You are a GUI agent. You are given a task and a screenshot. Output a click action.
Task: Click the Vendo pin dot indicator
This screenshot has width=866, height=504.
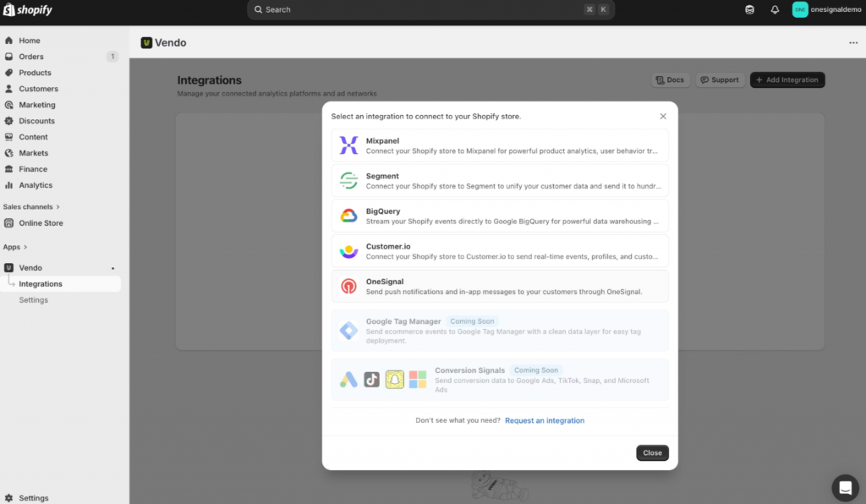click(112, 268)
